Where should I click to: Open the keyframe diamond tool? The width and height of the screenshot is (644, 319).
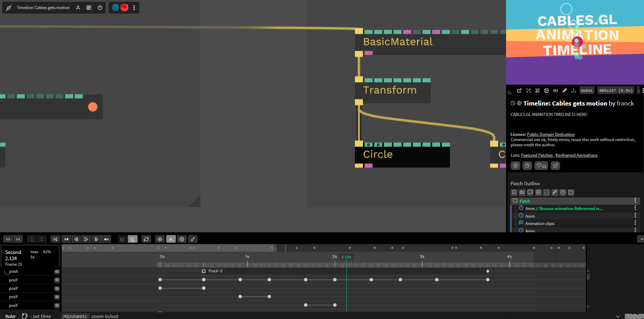click(160, 239)
